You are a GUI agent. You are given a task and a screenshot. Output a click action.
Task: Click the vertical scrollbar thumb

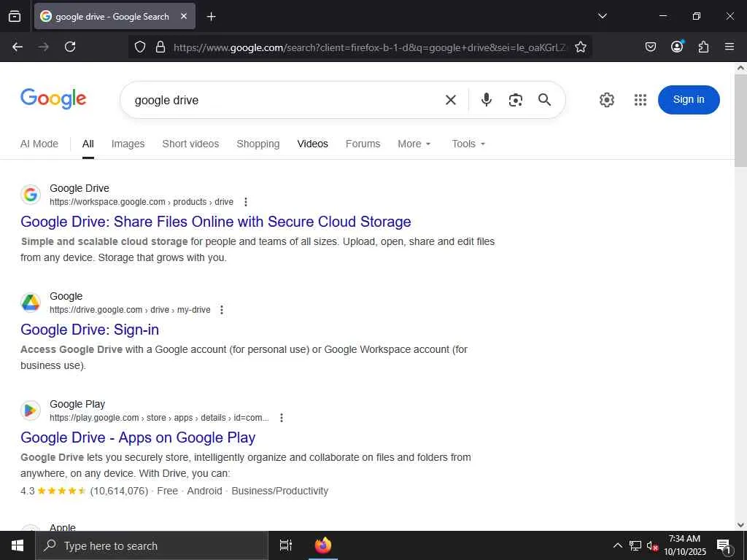741,120
